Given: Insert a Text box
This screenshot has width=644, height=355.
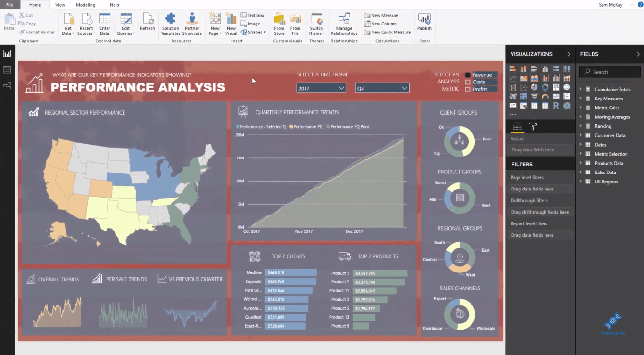Looking at the screenshot, I should [x=252, y=15].
